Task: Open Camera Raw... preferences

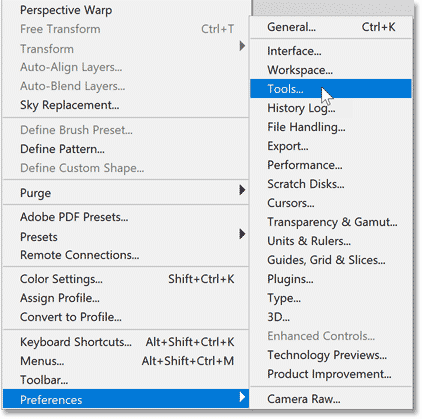Action: click(331, 399)
